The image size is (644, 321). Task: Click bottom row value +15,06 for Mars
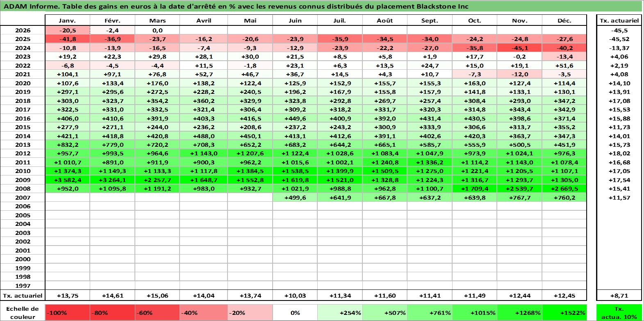point(157,296)
